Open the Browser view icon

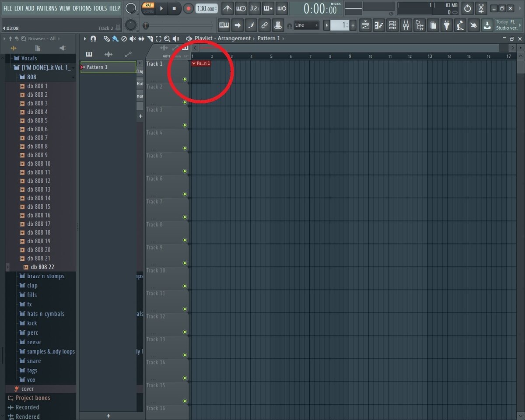coord(420,25)
